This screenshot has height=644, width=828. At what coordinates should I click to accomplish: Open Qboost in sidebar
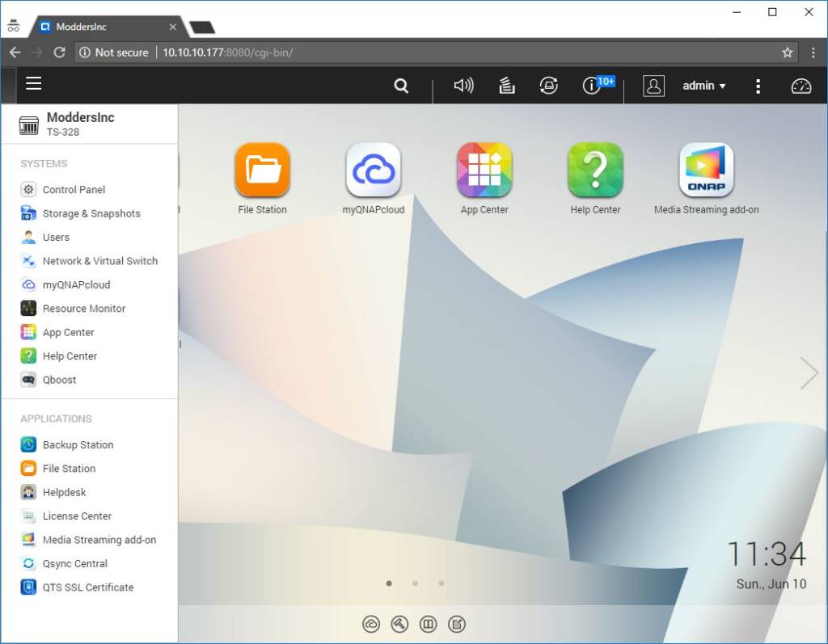click(x=48, y=380)
